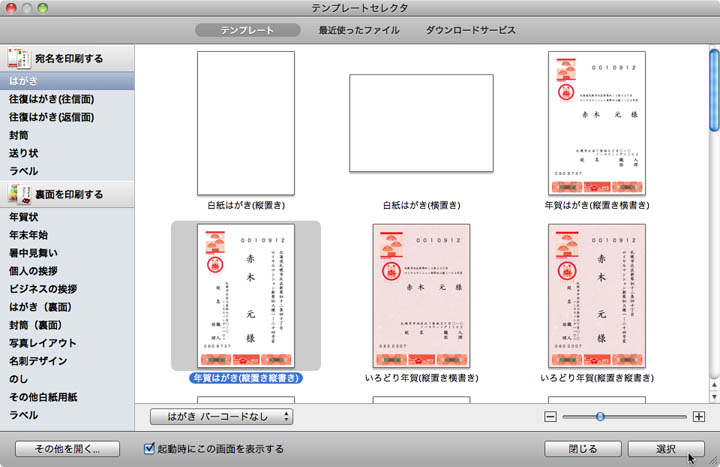
Task: Select the 白紙はがき(横置き) template thumbnail
Action: coord(420,123)
